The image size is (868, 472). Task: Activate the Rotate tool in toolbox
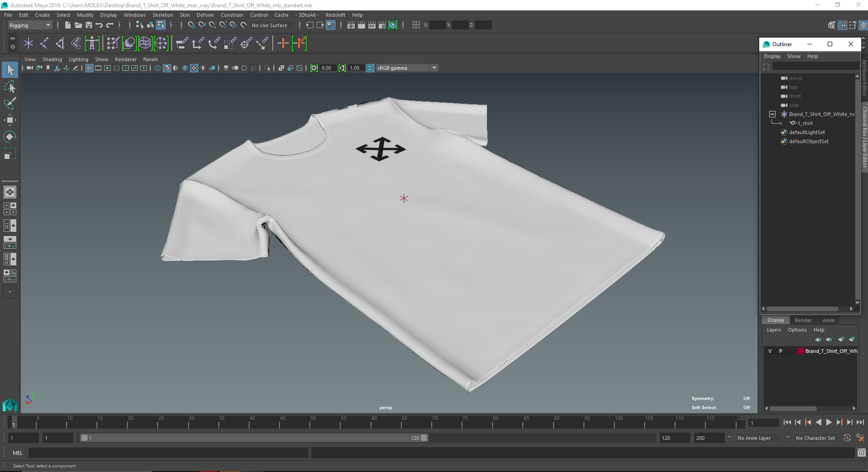(x=10, y=136)
